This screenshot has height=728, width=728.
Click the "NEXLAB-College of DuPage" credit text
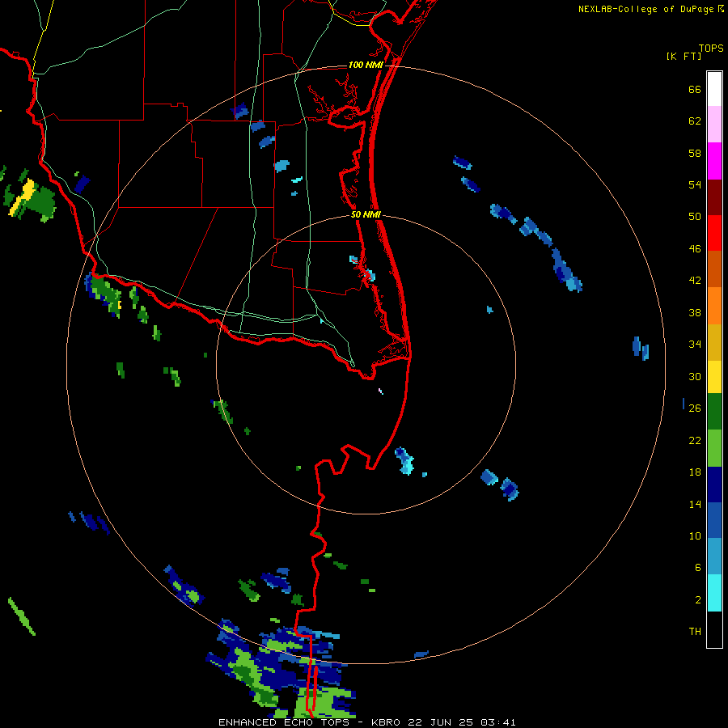(x=645, y=9)
